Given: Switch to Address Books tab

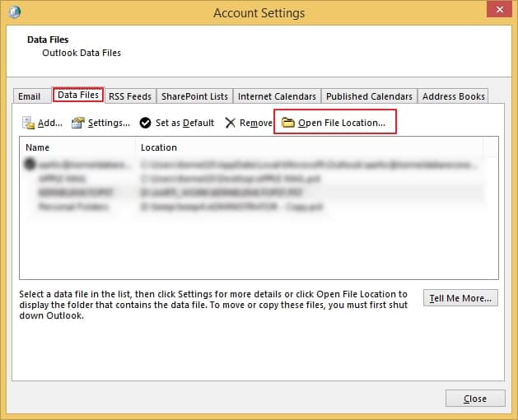Looking at the screenshot, I should 453,96.
